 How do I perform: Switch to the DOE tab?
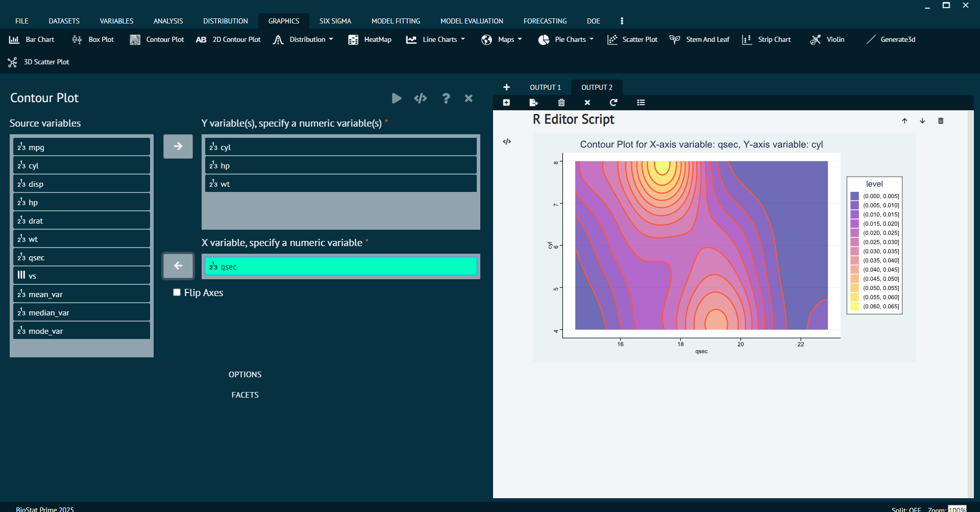coord(594,21)
